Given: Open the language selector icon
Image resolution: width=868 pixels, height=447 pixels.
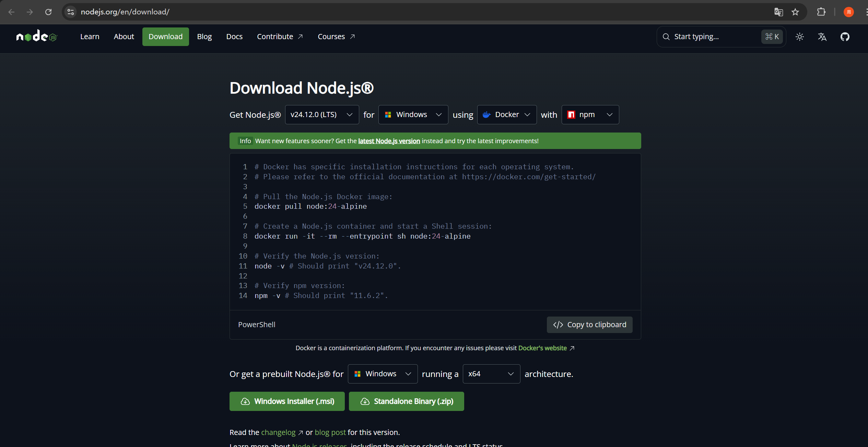Looking at the screenshot, I should pyautogui.click(x=822, y=37).
